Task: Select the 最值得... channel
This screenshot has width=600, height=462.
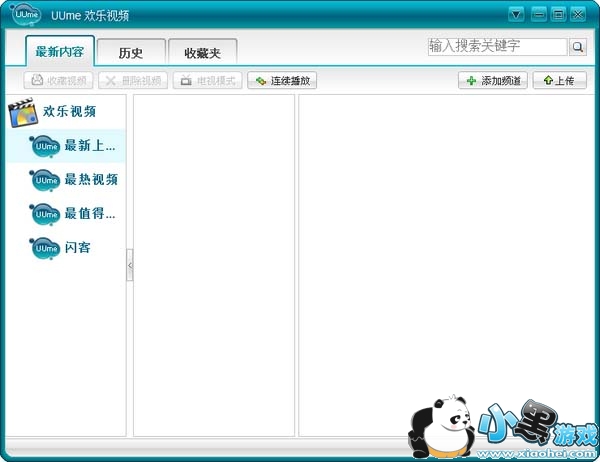Action: coord(66,214)
